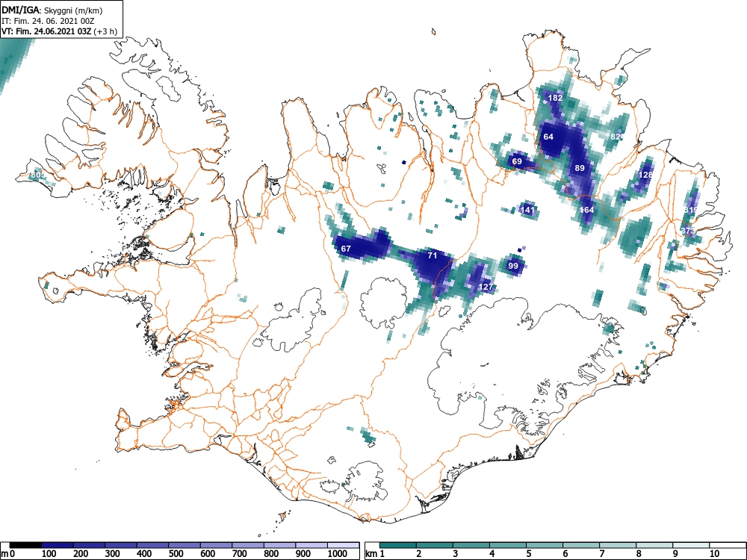This screenshot has height=560, width=747.
Task: Click the 10 label on the km legend
Action: coord(714,554)
